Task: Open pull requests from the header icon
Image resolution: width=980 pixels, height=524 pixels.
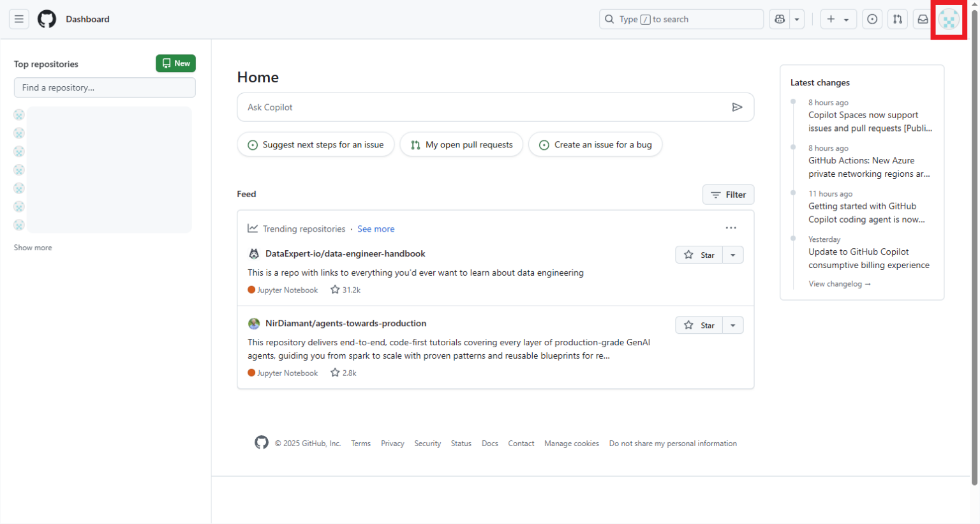Action: coord(897,19)
